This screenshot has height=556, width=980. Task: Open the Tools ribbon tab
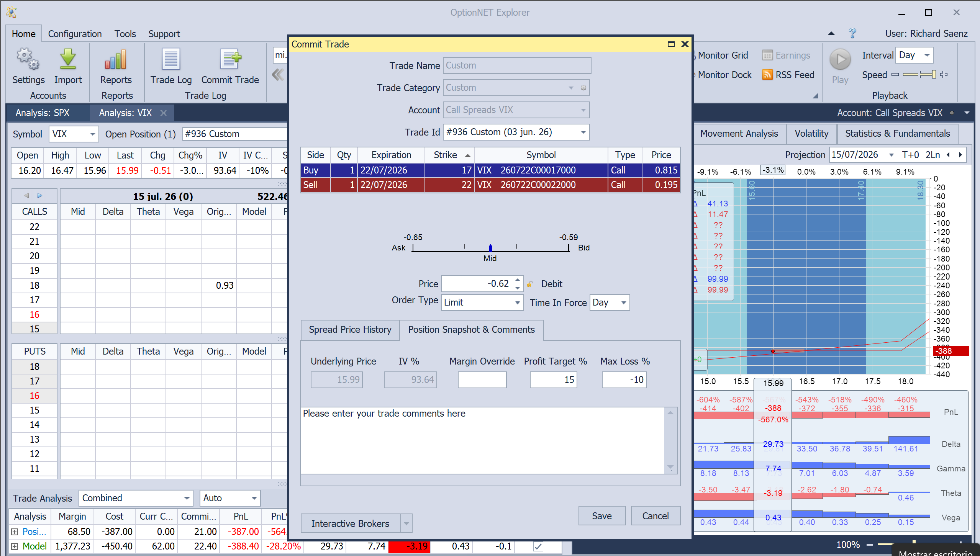[125, 34]
